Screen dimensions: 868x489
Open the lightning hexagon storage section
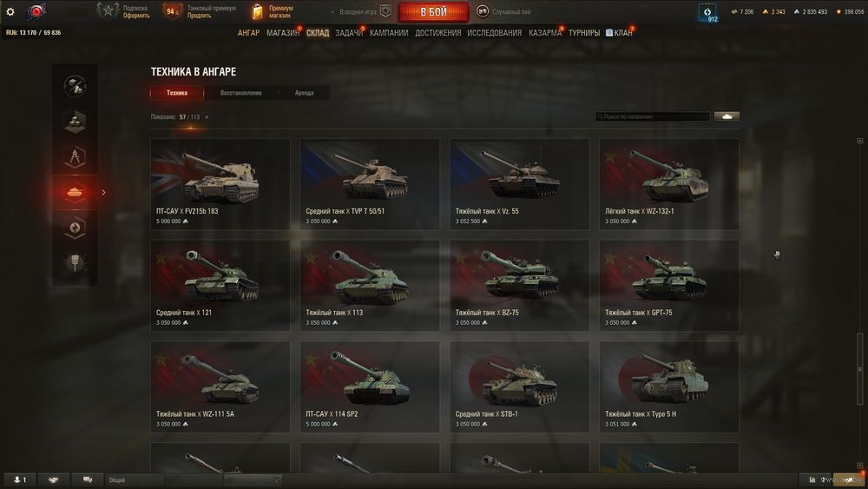pos(75,227)
